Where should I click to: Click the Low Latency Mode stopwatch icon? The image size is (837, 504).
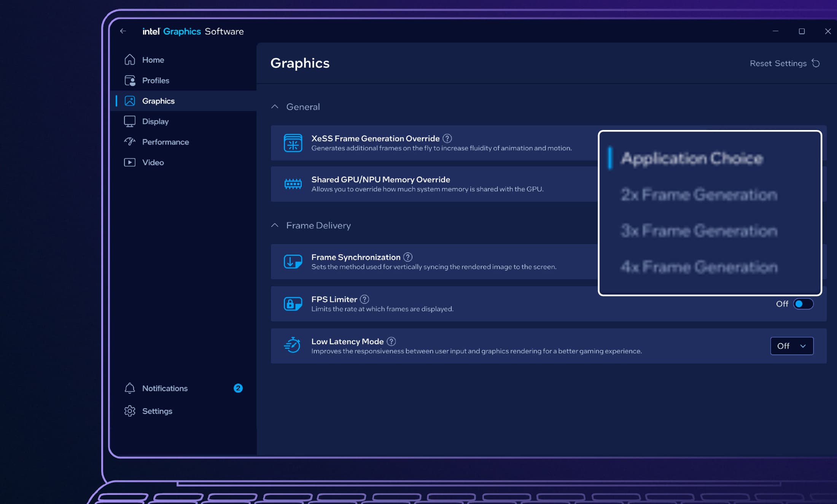pos(292,346)
